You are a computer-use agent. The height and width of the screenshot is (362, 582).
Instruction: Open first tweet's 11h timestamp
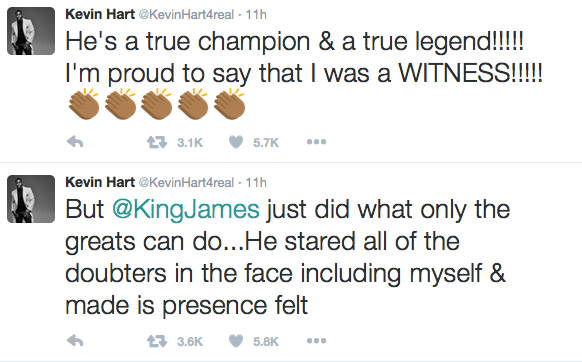(x=256, y=15)
